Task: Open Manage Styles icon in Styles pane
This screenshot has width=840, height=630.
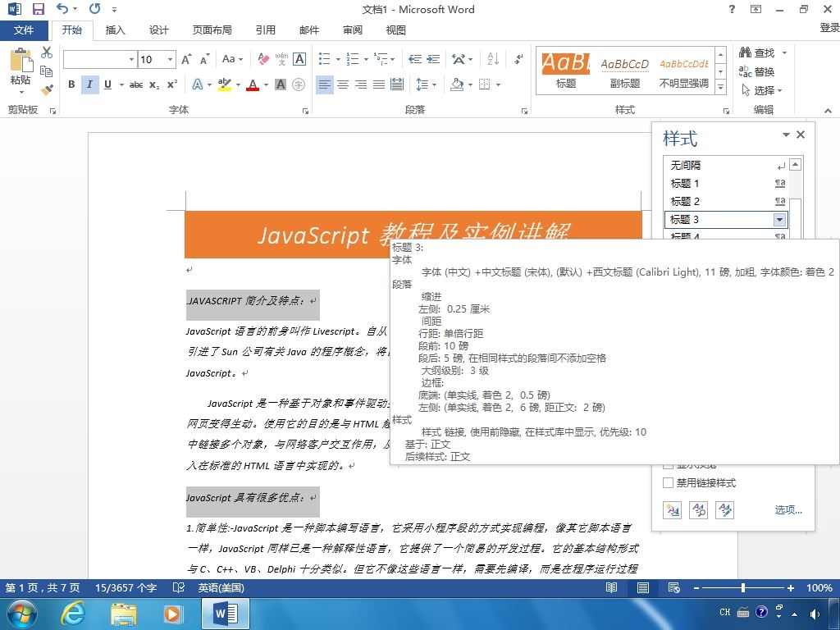Action: (725, 510)
